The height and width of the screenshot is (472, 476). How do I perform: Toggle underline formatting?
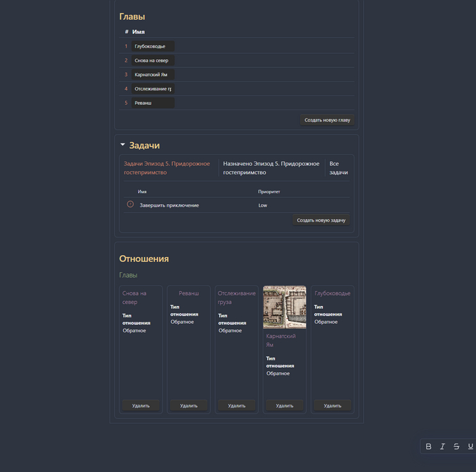[x=471, y=446]
